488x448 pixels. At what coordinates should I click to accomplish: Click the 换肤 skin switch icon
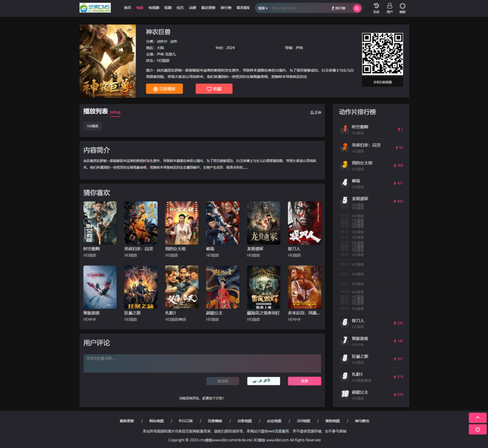[402, 8]
